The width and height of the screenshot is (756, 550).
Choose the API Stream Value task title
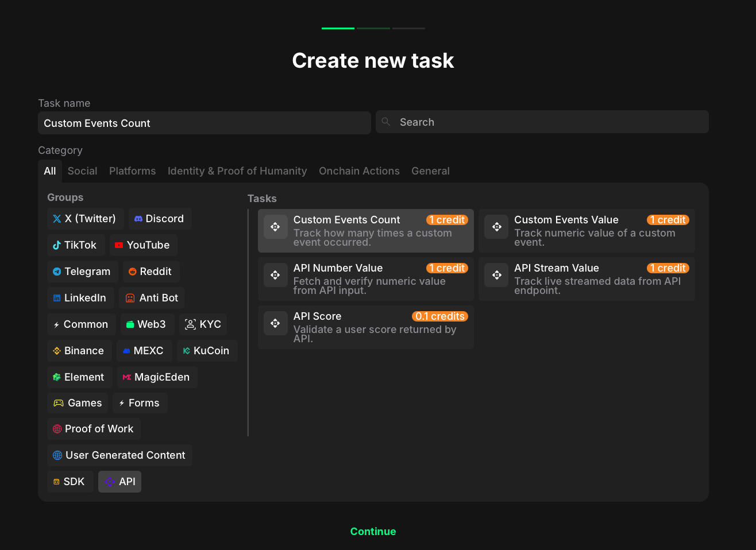pos(557,268)
